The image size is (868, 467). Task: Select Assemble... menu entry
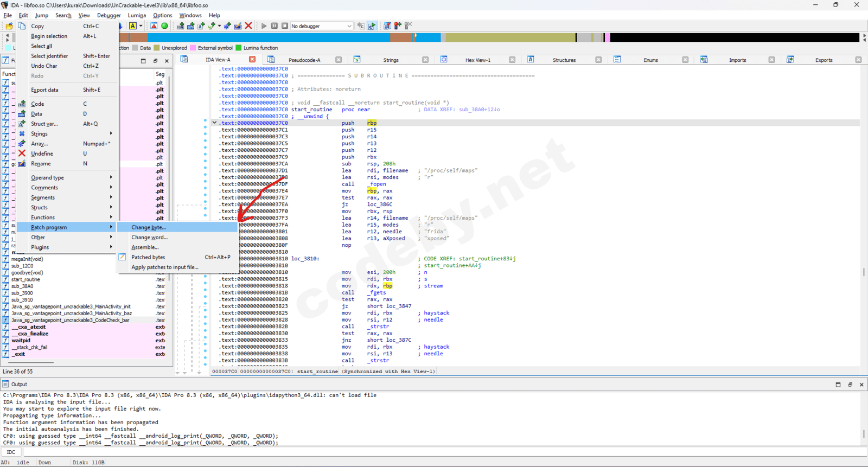pos(177,247)
